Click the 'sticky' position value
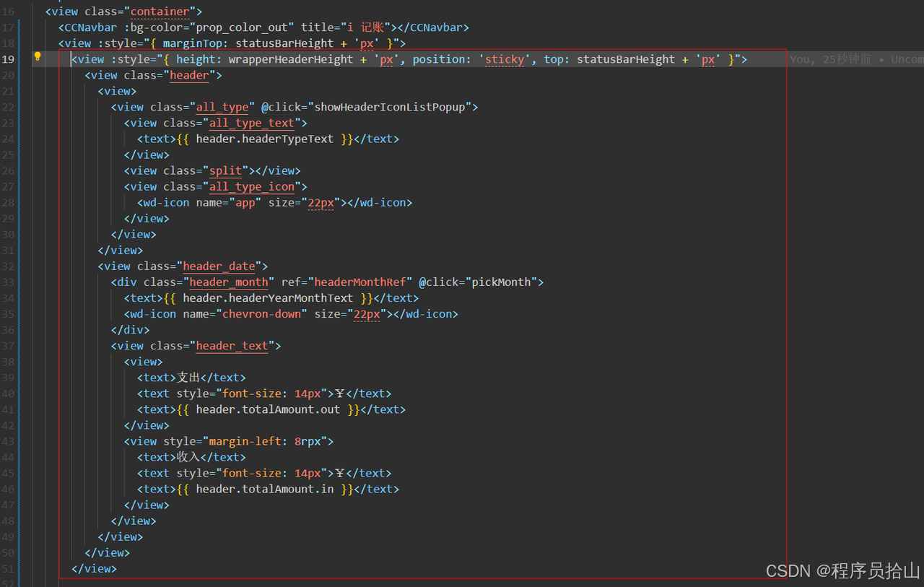Viewport: 924px width, 587px height. [505, 59]
